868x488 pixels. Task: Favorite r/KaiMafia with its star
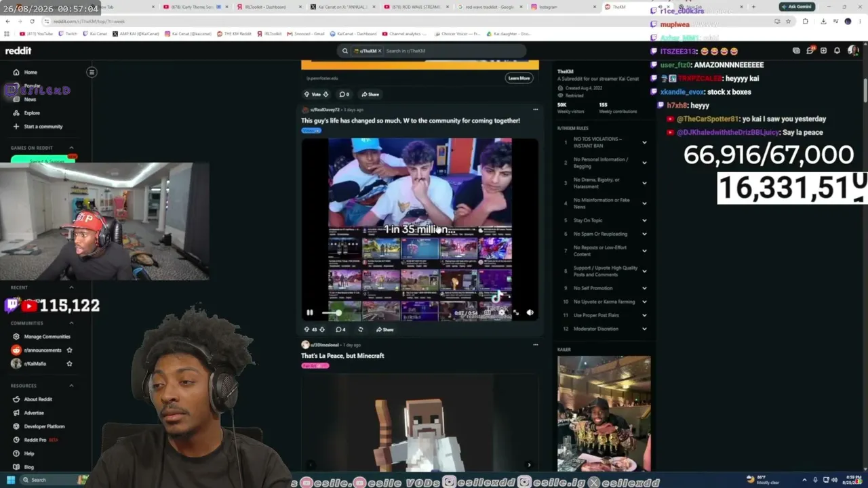(x=69, y=364)
